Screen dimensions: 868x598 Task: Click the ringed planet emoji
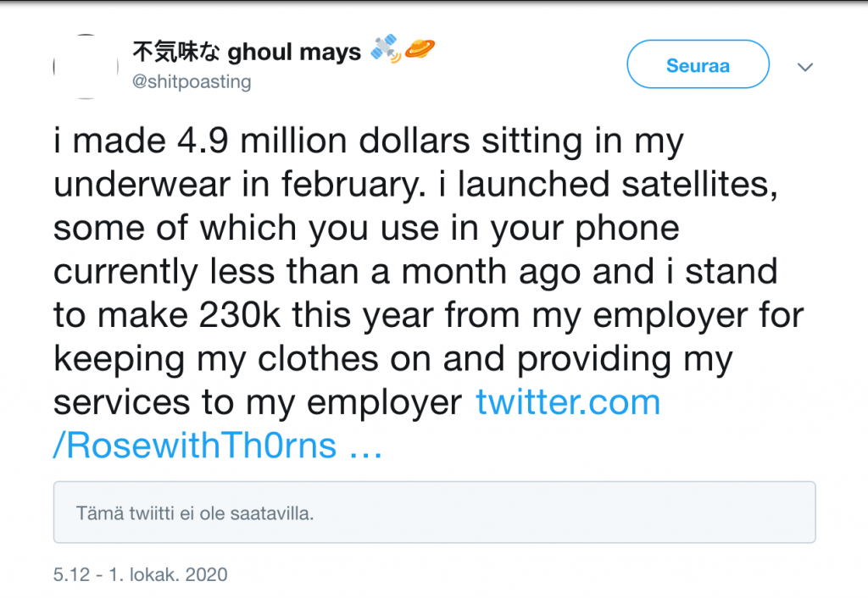[419, 49]
